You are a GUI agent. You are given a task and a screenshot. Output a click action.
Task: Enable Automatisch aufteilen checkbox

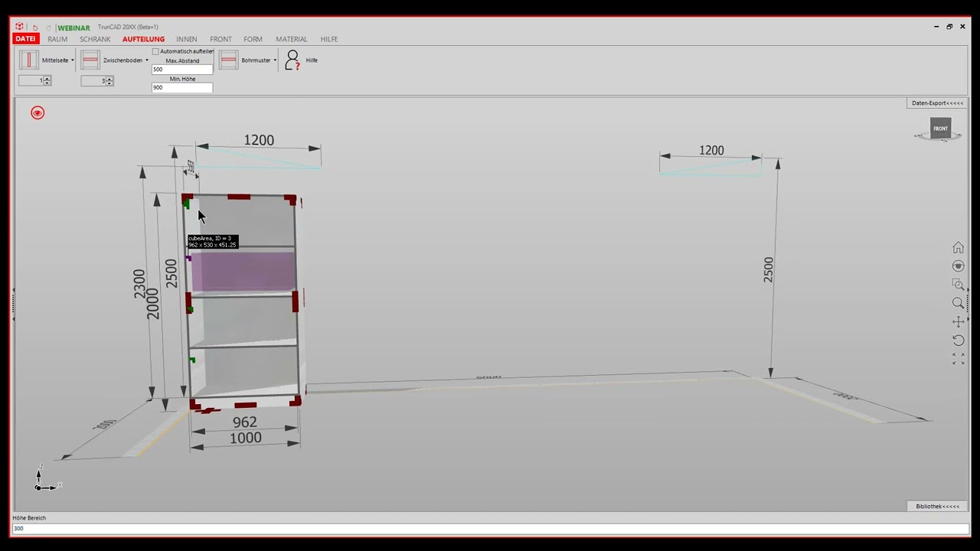click(x=155, y=51)
